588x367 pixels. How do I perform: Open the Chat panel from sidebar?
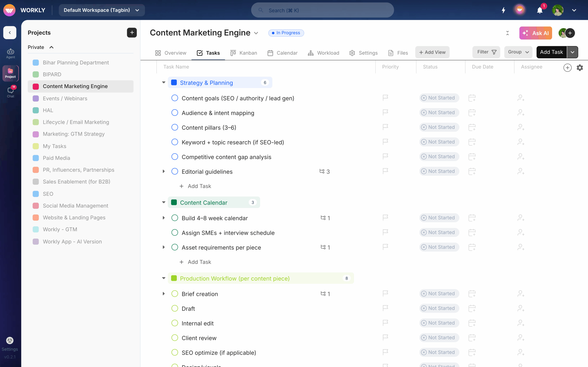tap(10, 91)
